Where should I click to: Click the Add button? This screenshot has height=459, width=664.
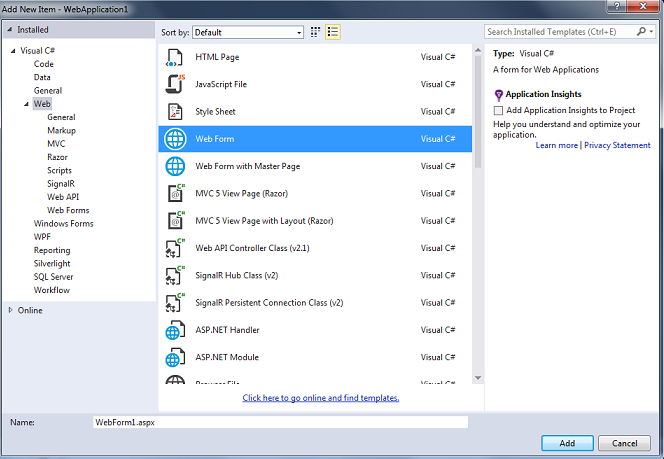coord(567,443)
